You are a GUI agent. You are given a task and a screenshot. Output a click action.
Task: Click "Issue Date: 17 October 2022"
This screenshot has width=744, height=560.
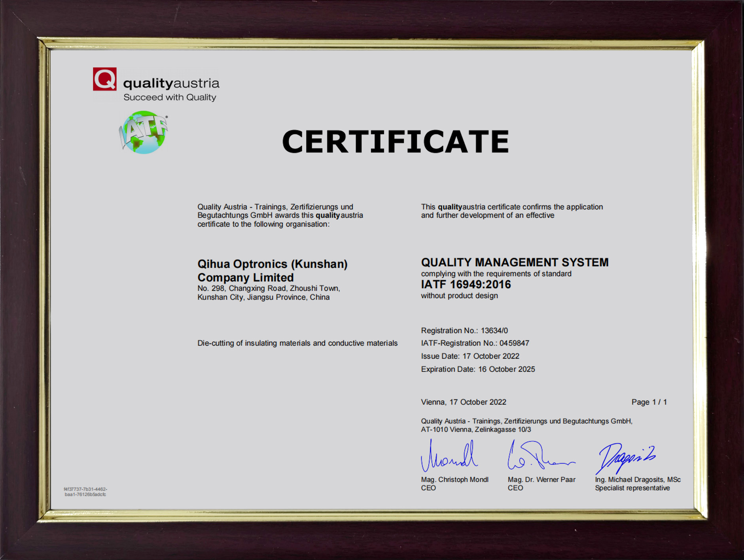point(470,356)
